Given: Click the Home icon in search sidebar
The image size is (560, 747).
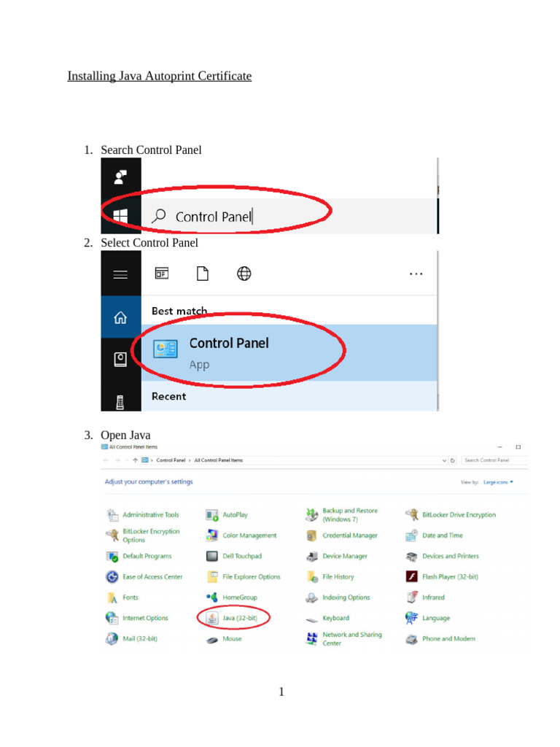Looking at the screenshot, I should coord(120,317).
